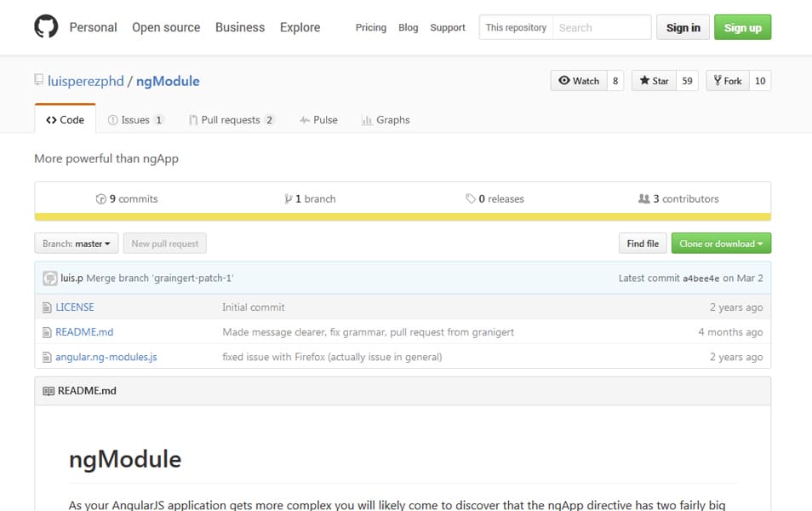
Task: Expand the Clone or download dropdown
Action: pyautogui.click(x=721, y=244)
